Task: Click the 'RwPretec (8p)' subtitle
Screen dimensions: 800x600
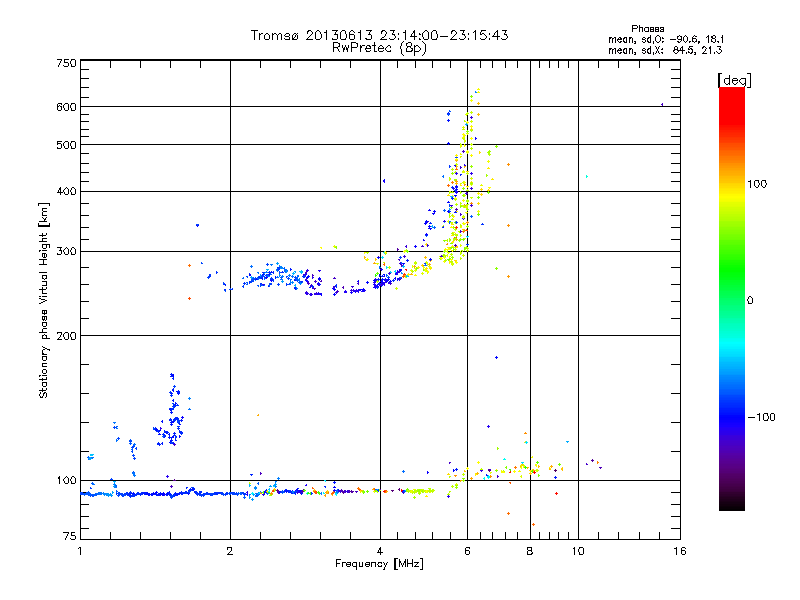Action: point(379,48)
